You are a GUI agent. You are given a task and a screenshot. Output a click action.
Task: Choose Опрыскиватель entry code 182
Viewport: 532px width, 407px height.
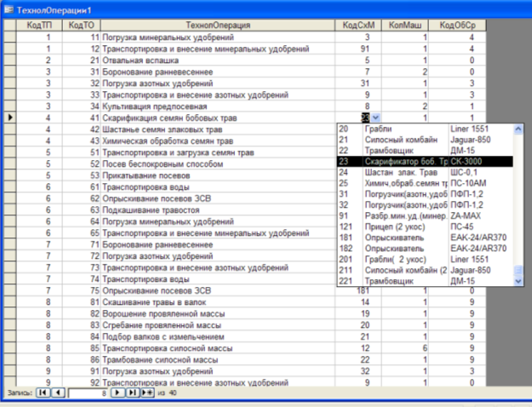pyautogui.click(x=425, y=249)
